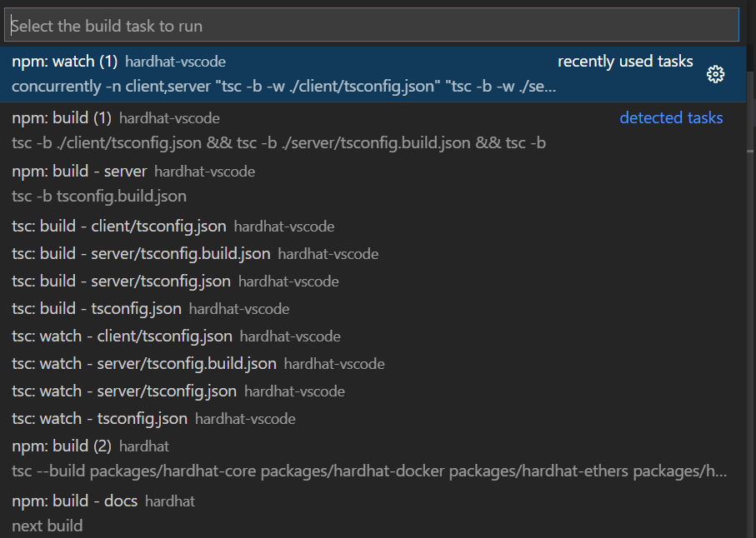Run npm: build - docs task

coord(373,512)
